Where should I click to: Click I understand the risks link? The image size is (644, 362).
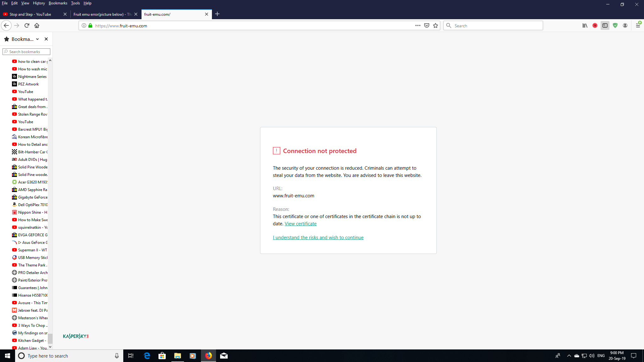[318, 238]
